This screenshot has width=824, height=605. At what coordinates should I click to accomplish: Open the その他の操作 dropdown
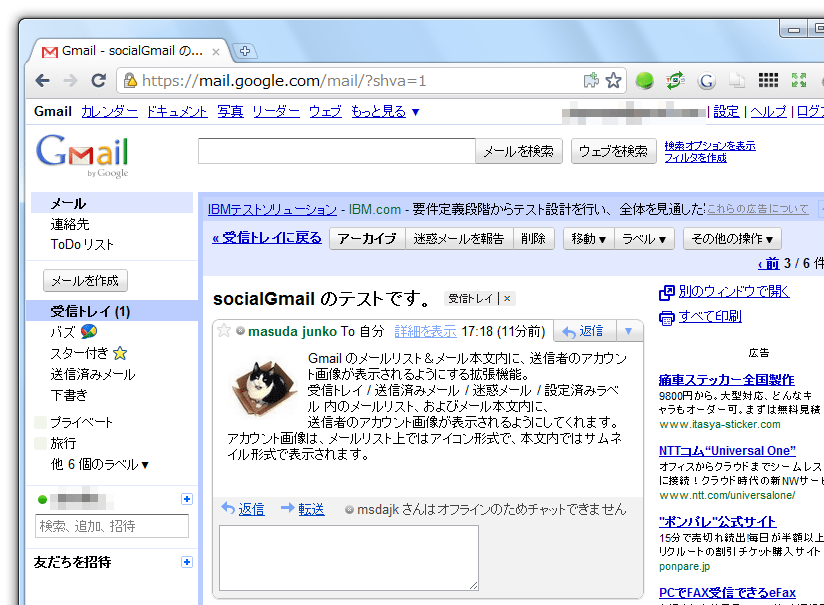click(732, 239)
